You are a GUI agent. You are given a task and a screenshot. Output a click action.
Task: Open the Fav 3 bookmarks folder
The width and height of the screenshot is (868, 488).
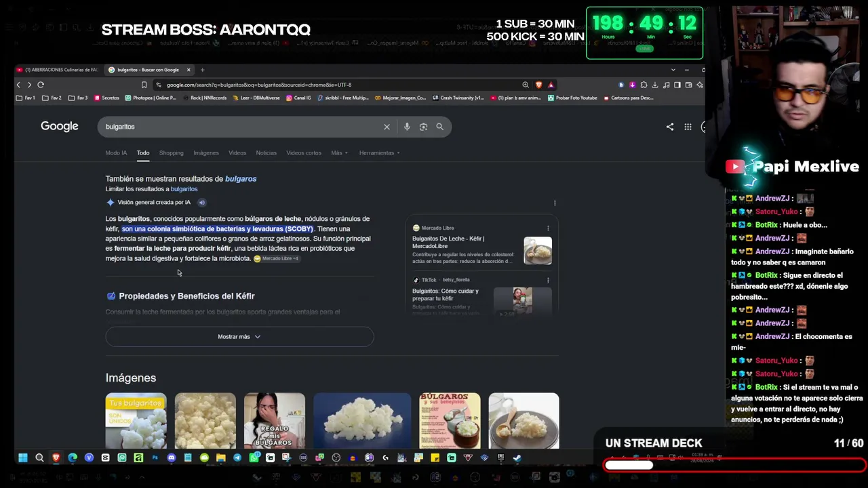77,98
